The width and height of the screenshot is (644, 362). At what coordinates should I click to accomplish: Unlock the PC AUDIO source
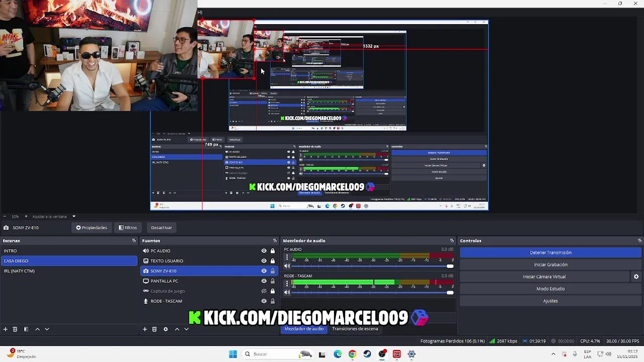[x=273, y=251]
